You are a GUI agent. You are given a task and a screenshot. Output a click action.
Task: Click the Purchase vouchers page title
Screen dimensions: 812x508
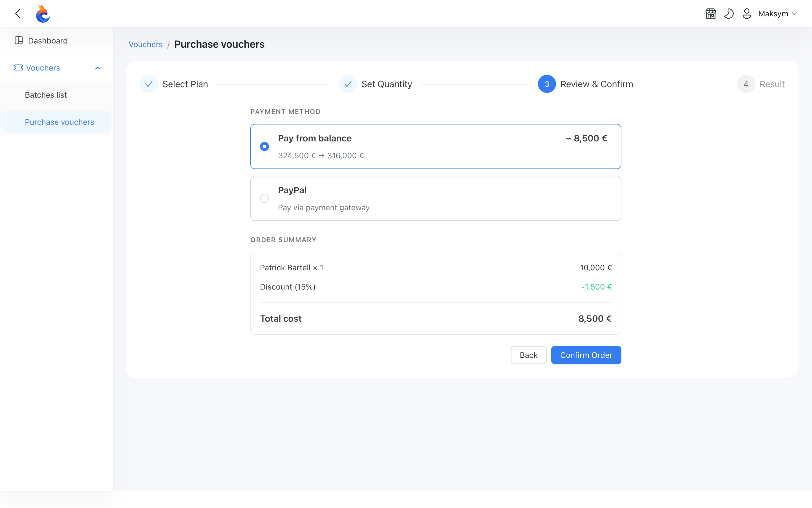(219, 44)
